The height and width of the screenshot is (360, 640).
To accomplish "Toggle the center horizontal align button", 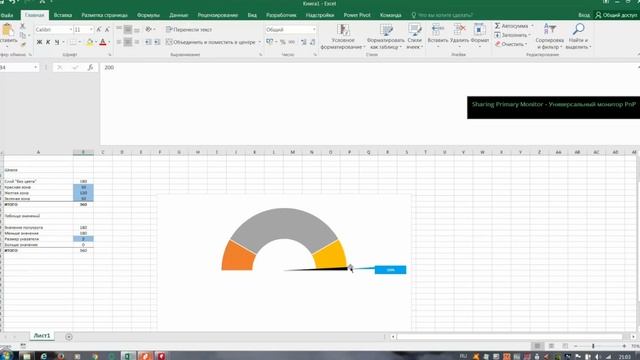I will point(128,42).
